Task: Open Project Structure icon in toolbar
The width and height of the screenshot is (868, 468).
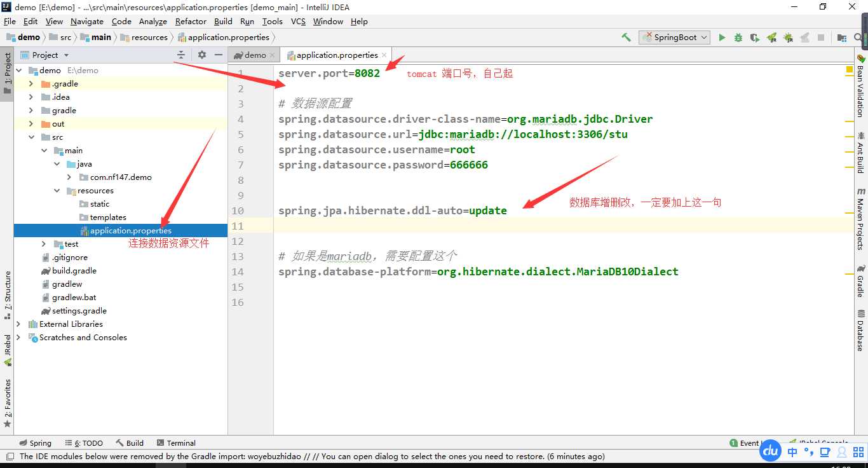Action: pyautogui.click(x=842, y=38)
